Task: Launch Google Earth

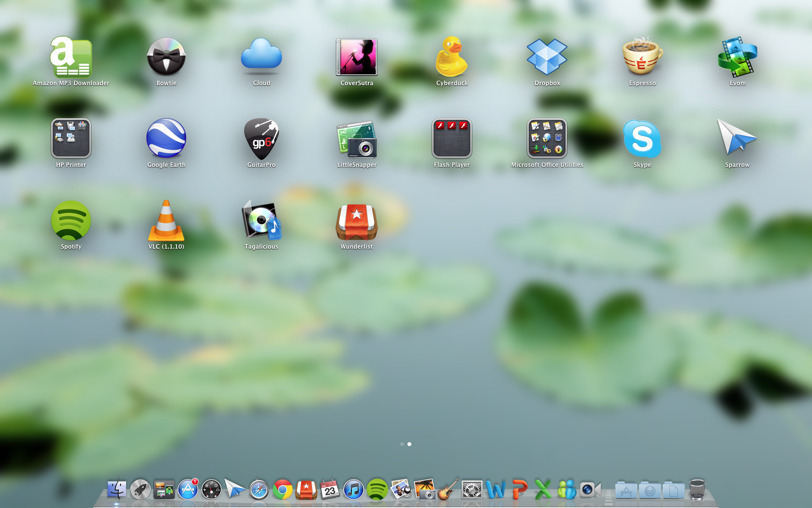Action: [166, 138]
